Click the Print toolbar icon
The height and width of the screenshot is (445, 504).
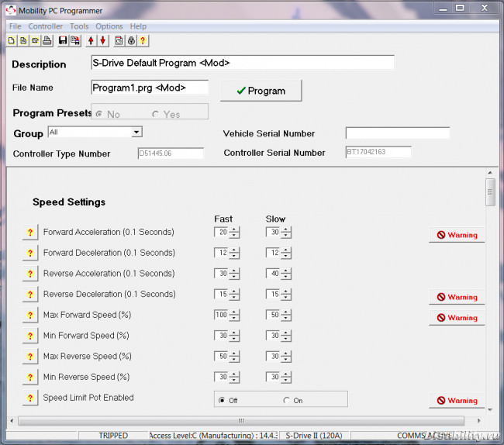tap(47, 41)
